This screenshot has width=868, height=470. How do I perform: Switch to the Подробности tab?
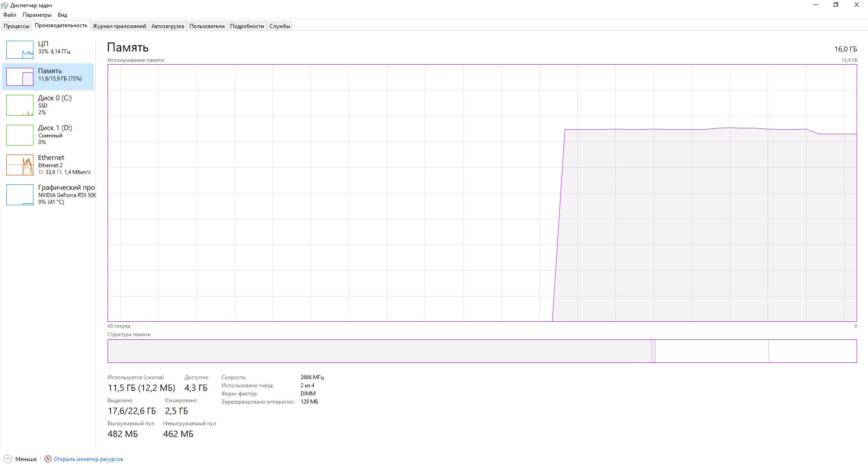(x=247, y=26)
